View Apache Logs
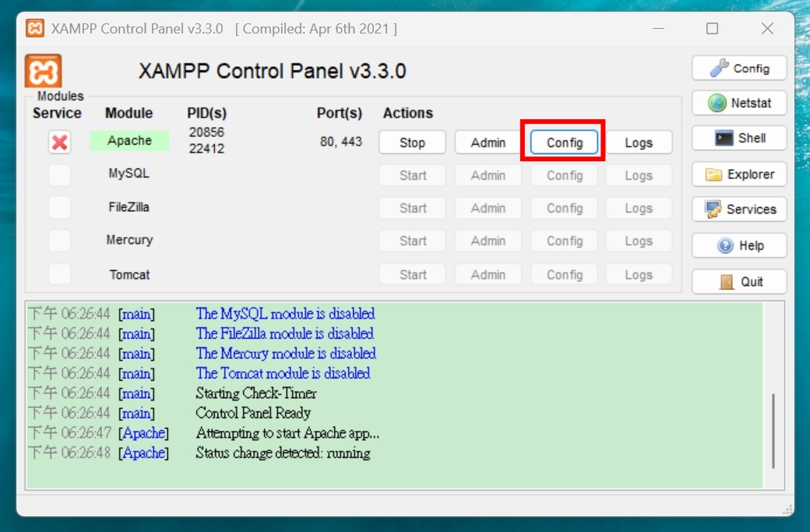Image resolution: width=810 pixels, height=532 pixels. point(639,142)
